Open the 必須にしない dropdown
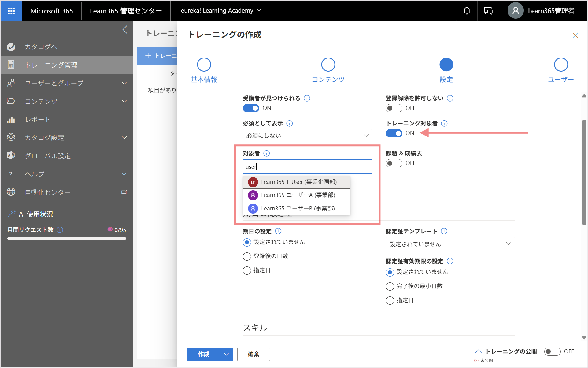The width and height of the screenshot is (588, 368). [x=307, y=136]
